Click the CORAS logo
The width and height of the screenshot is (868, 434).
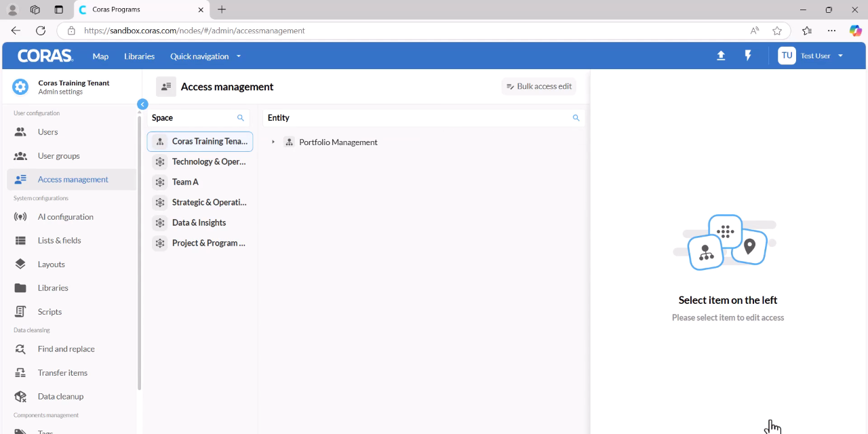coord(45,56)
